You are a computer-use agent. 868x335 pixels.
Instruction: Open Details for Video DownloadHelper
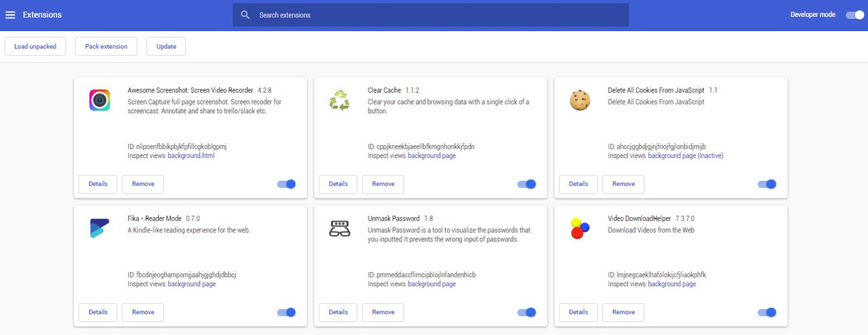tap(578, 313)
